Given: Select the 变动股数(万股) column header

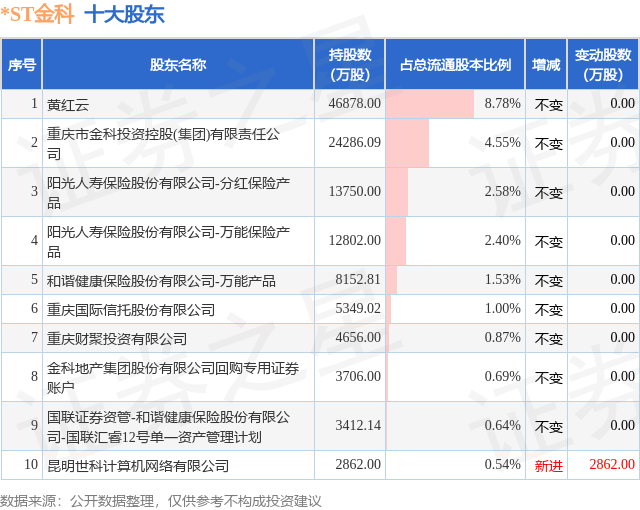Looking at the screenshot, I should click(603, 64).
